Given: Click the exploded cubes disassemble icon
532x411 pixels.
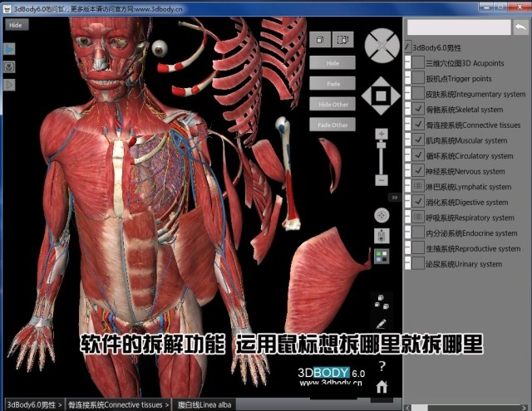Looking at the screenshot, I should 382,301.
